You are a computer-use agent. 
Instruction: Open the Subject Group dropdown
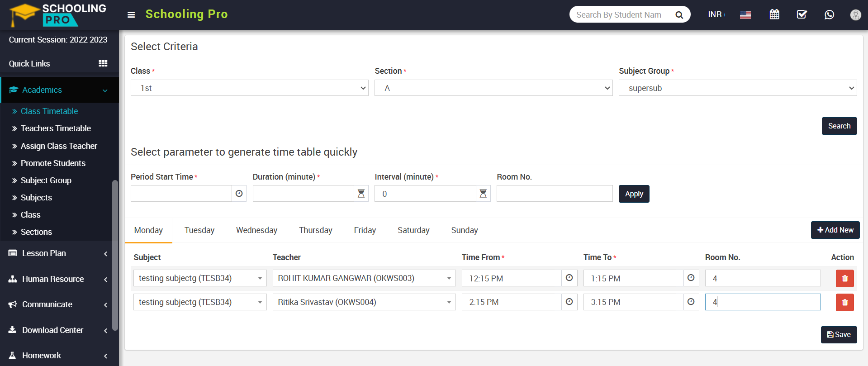click(738, 88)
